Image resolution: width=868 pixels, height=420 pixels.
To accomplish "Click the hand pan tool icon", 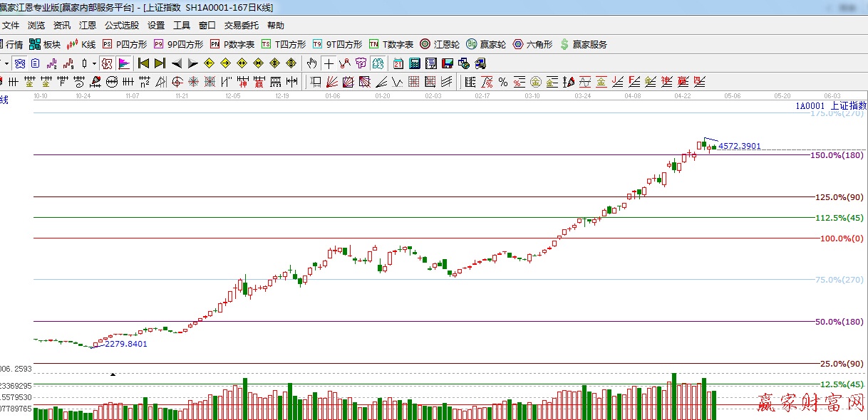I will point(311,63).
